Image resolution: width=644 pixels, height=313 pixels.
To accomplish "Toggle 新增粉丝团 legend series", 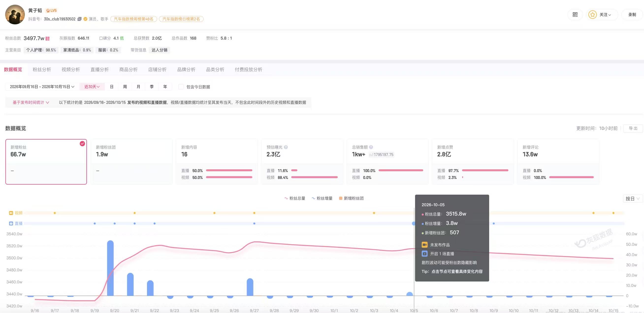I will [351, 198].
